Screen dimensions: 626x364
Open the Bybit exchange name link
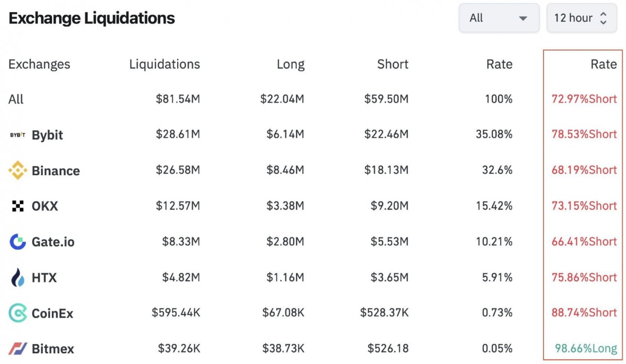click(47, 135)
